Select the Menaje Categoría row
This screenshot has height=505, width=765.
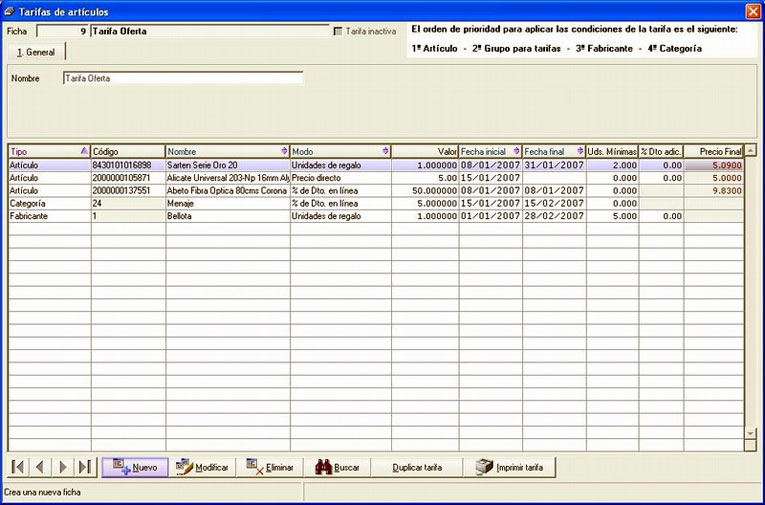coord(376,203)
